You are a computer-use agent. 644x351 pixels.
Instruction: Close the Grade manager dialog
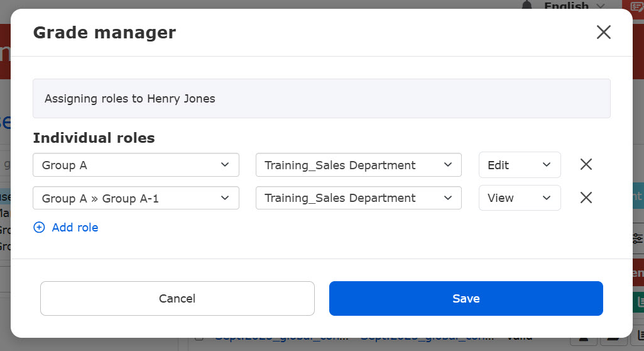point(603,33)
